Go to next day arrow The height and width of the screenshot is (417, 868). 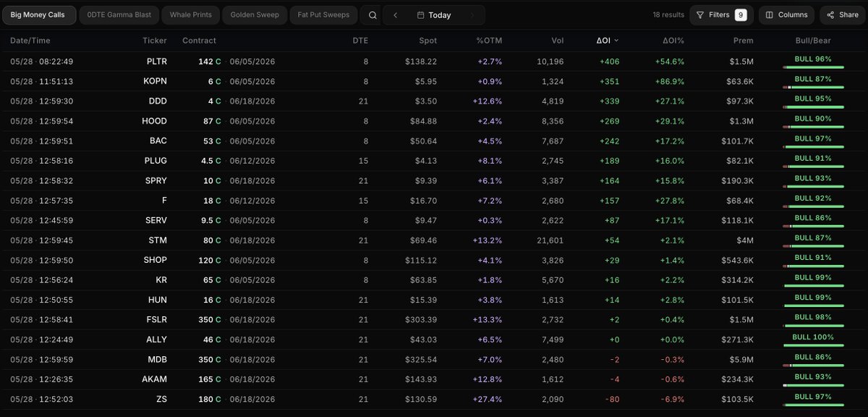pos(472,15)
